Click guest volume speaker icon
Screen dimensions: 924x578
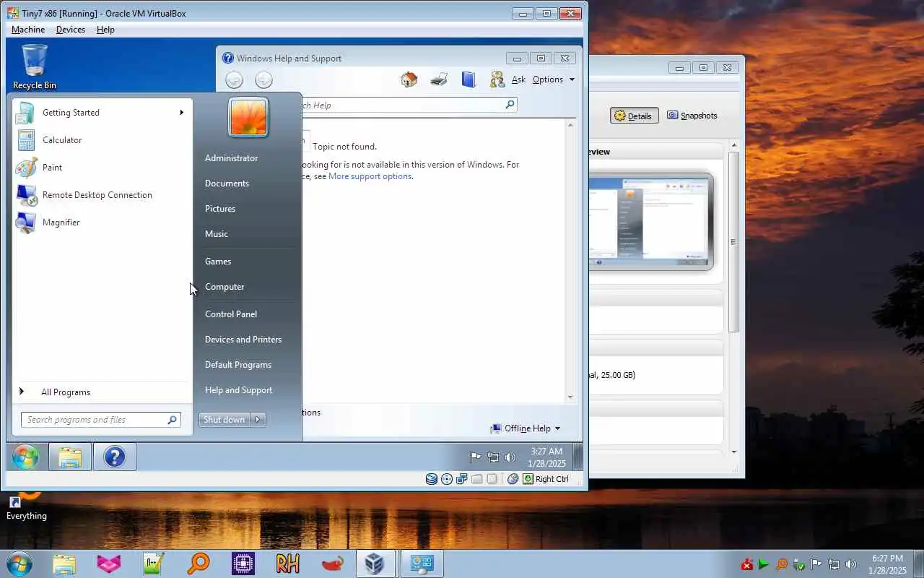click(510, 457)
